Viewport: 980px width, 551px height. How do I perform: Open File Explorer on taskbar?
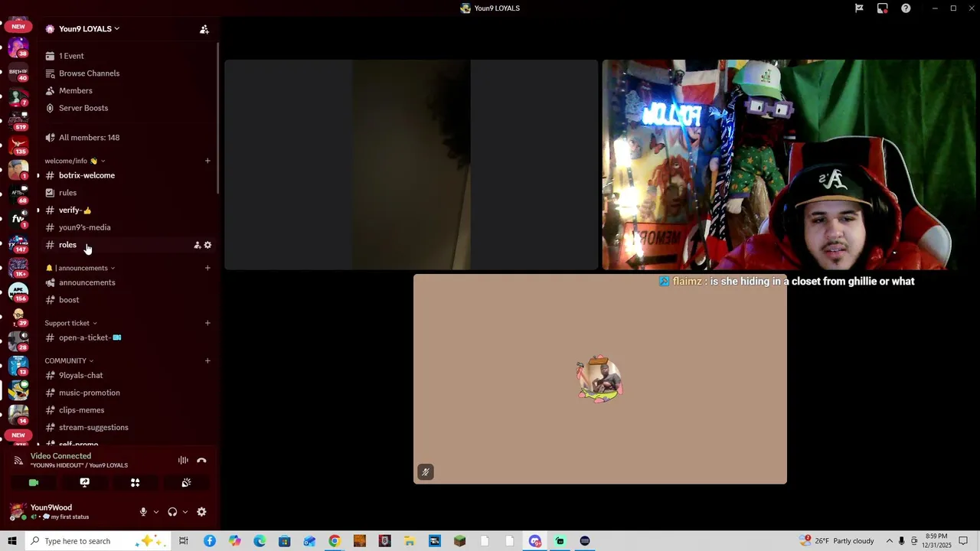tap(410, 541)
